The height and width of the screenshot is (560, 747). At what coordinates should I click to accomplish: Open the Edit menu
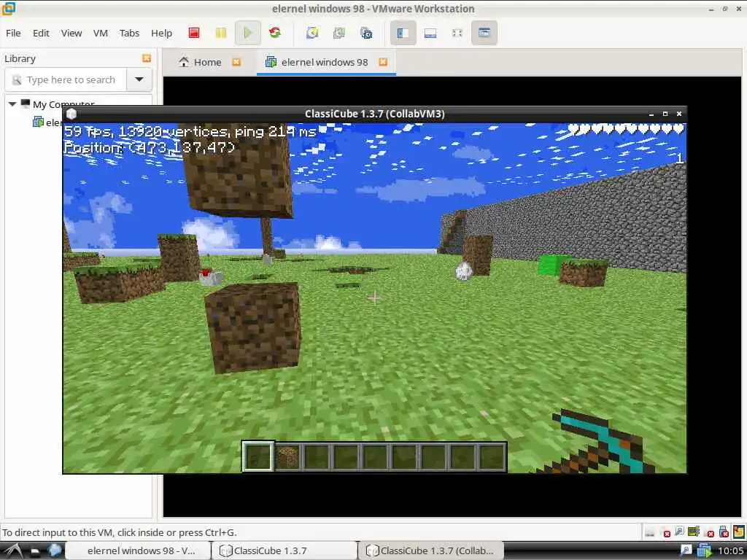click(x=41, y=33)
